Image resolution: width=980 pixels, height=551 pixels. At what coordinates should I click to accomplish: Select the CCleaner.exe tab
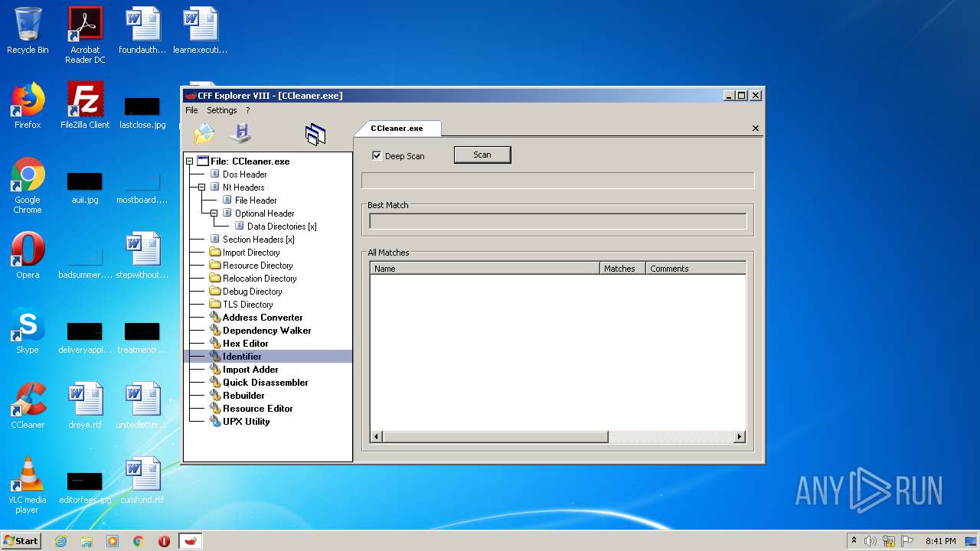click(x=397, y=128)
